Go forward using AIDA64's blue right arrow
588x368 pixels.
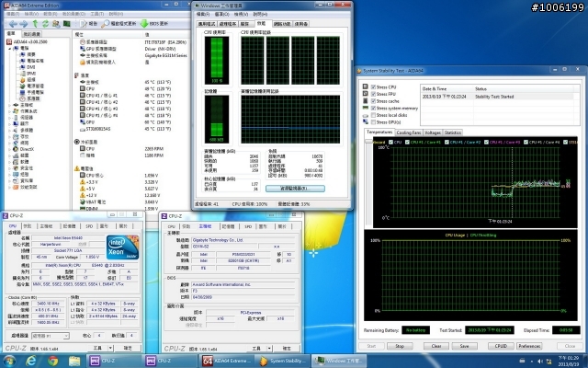23,24
